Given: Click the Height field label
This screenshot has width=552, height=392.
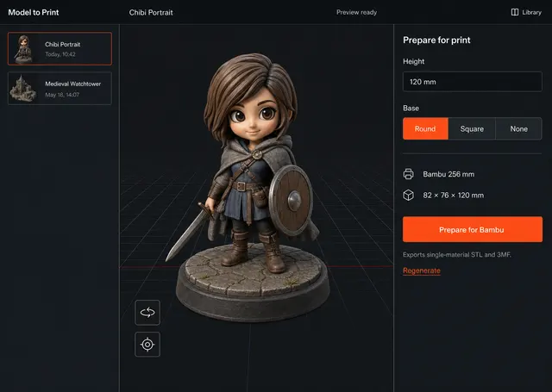Looking at the screenshot, I should (414, 61).
